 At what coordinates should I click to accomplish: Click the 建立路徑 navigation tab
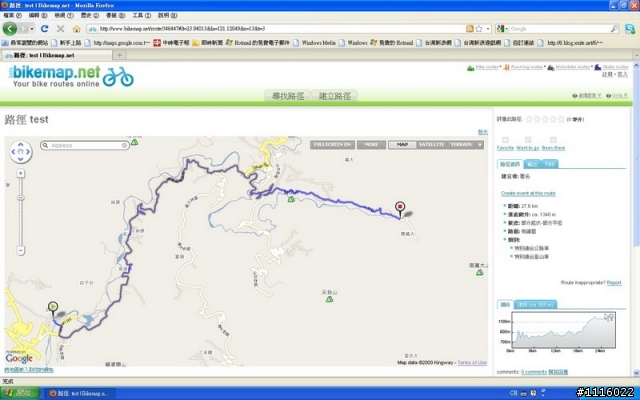coord(335,96)
